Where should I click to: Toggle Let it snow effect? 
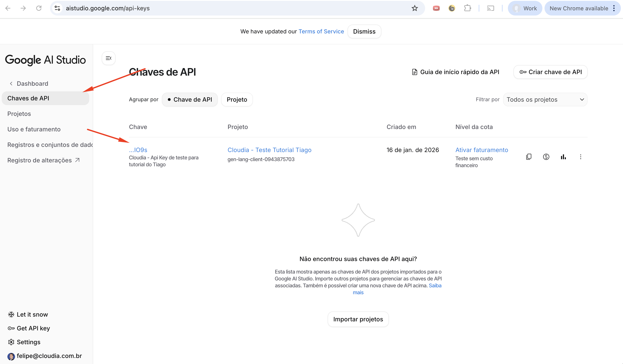tap(28, 314)
